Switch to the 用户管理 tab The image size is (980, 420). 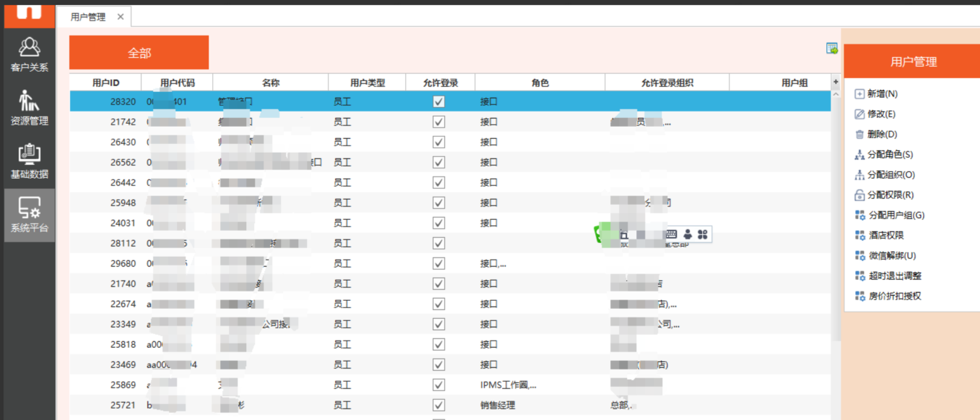click(88, 17)
